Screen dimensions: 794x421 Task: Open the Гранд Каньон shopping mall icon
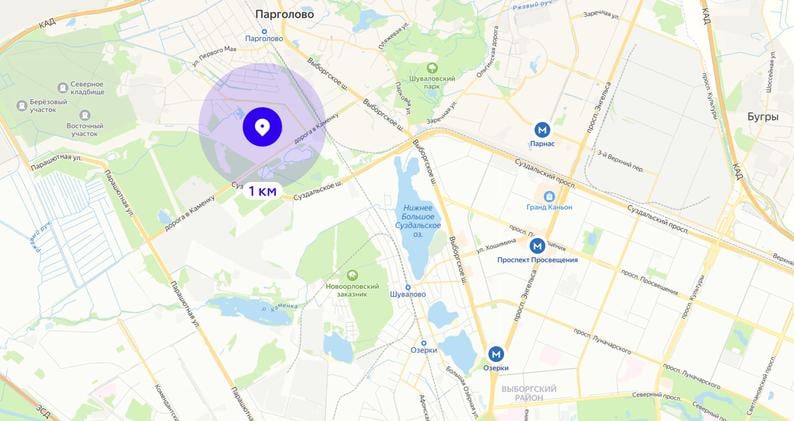click(x=548, y=196)
